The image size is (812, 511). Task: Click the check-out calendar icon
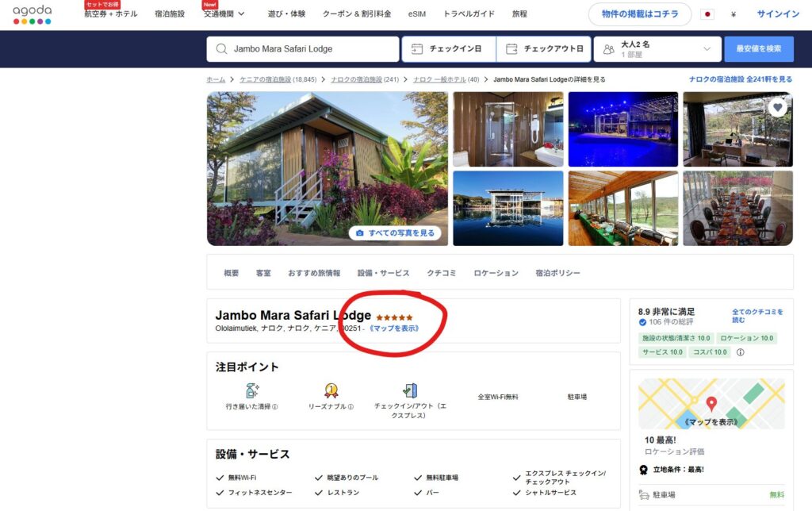(511, 48)
